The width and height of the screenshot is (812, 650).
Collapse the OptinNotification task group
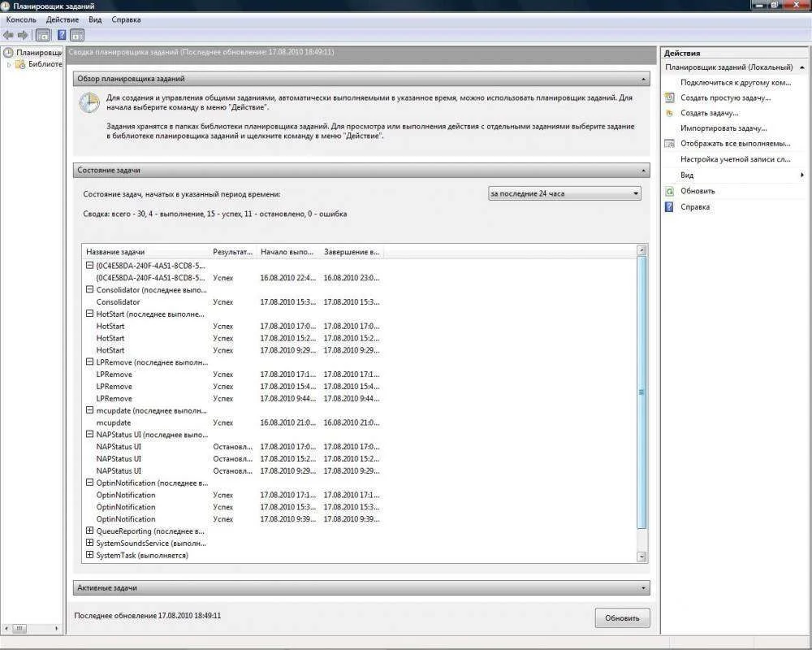tap(89, 483)
